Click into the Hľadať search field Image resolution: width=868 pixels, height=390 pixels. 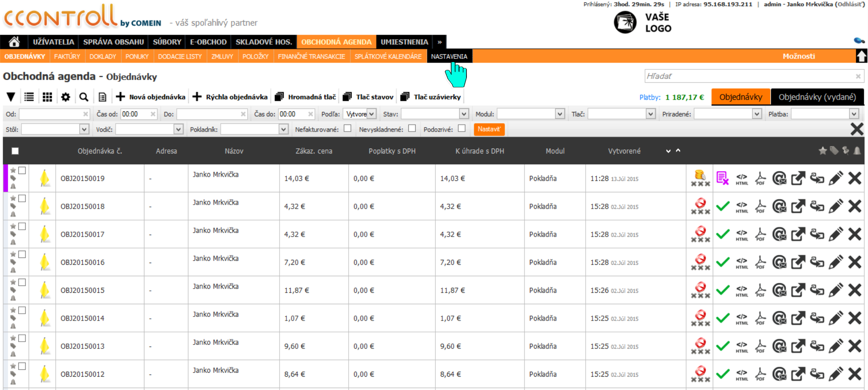749,76
